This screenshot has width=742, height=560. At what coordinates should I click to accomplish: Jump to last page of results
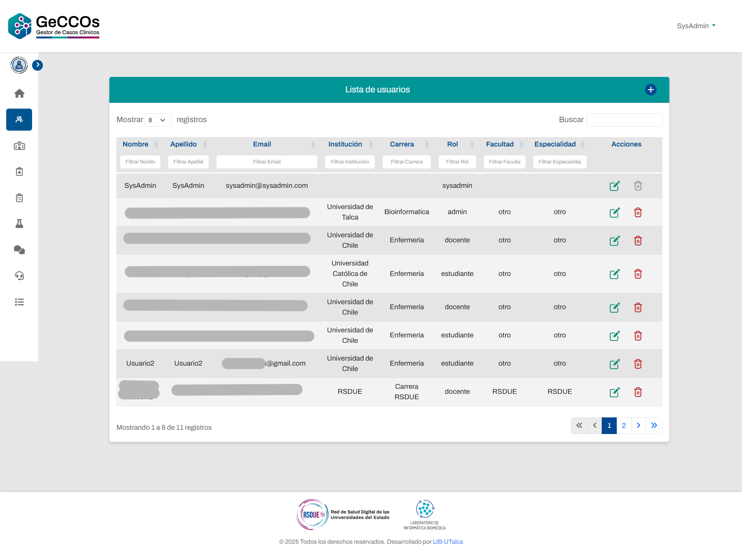click(654, 426)
